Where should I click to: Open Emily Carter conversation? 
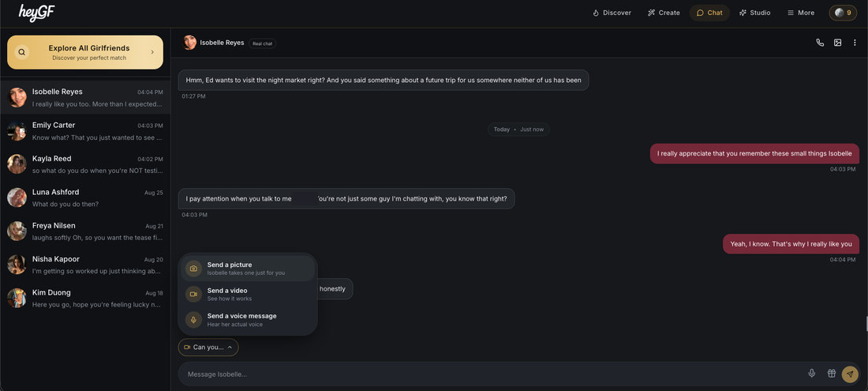tap(85, 131)
